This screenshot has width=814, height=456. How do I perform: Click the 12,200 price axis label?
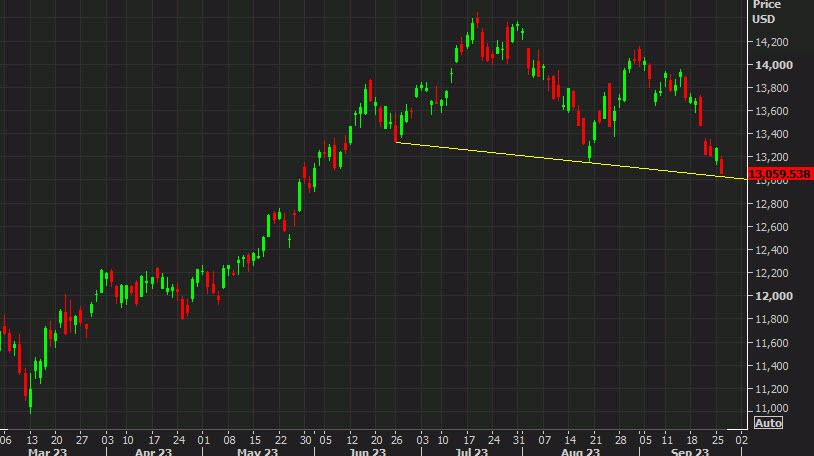771,273
